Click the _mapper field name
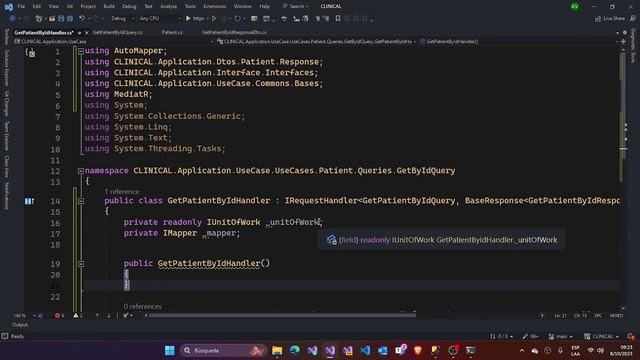Viewport: 640px width, 360px height. tap(219, 233)
